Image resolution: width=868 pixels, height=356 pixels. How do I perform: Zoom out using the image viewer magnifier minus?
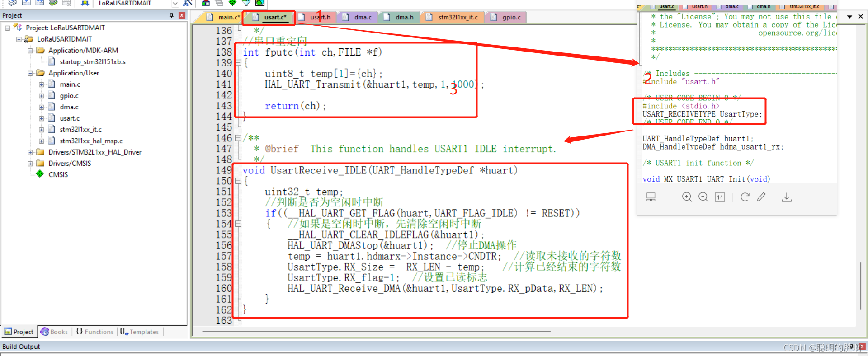point(703,197)
